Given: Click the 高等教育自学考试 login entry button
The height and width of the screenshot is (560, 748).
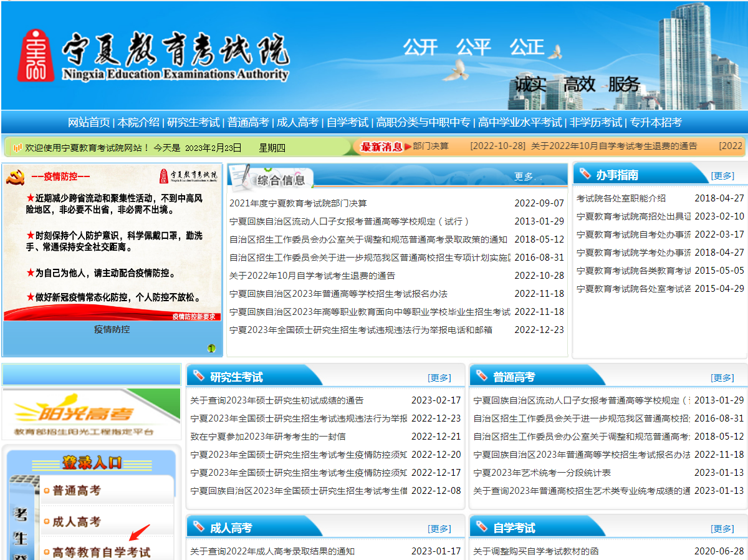Looking at the screenshot, I should pyautogui.click(x=101, y=553).
